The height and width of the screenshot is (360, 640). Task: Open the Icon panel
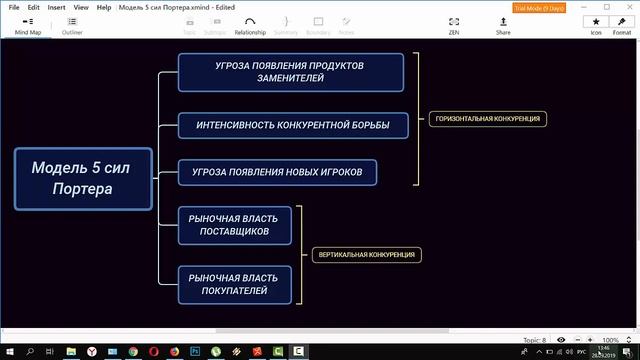(x=596, y=26)
